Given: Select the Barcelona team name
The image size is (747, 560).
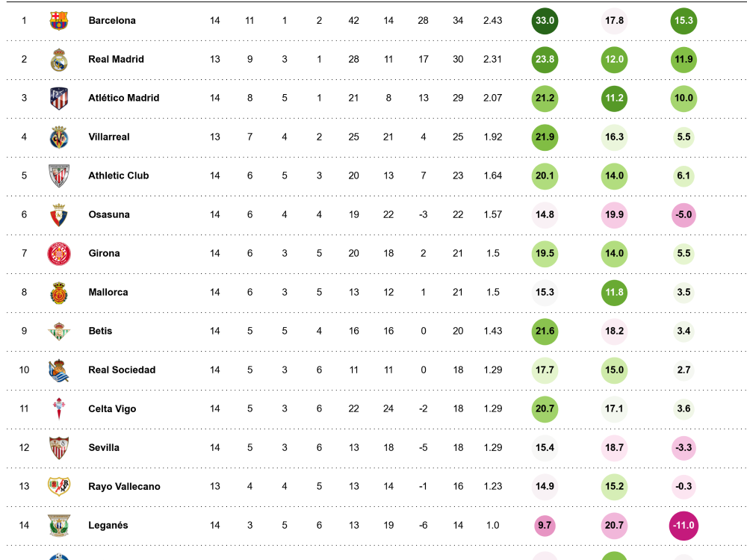Looking at the screenshot, I should tap(112, 20).
